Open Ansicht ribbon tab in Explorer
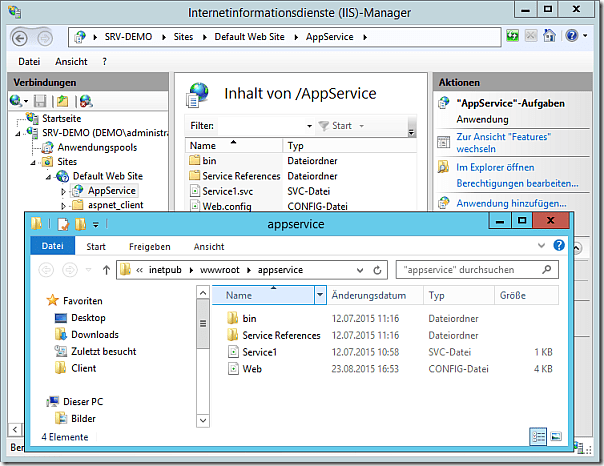Screen dimensions: 604x466 pos(209,246)
